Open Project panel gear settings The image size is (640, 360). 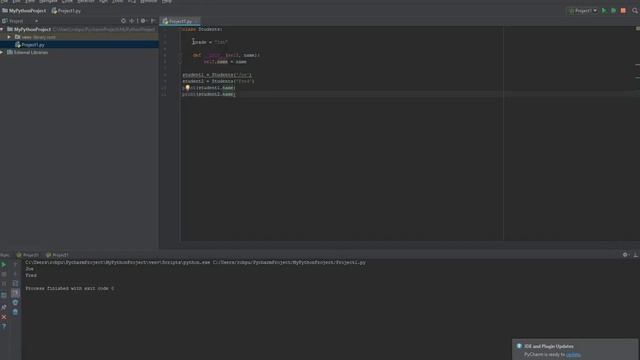pos(143,21)
